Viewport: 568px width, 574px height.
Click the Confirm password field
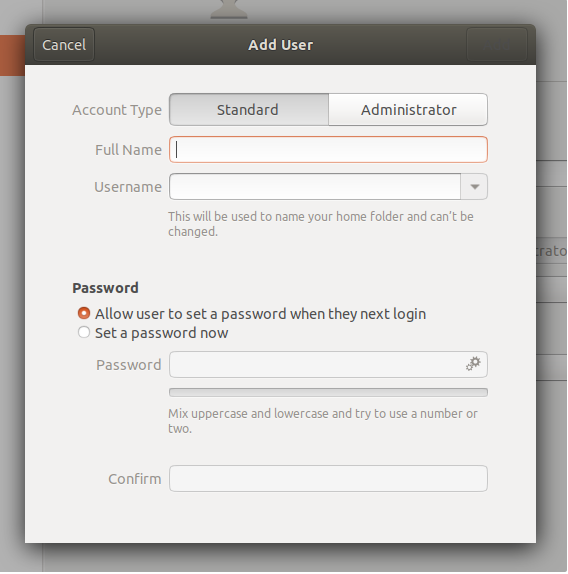tap(328, 478)
